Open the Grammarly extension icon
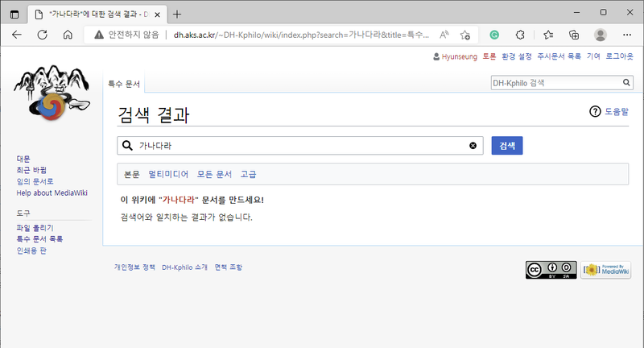Viewport: 644px width, 348px height. (x=494, y=35)
